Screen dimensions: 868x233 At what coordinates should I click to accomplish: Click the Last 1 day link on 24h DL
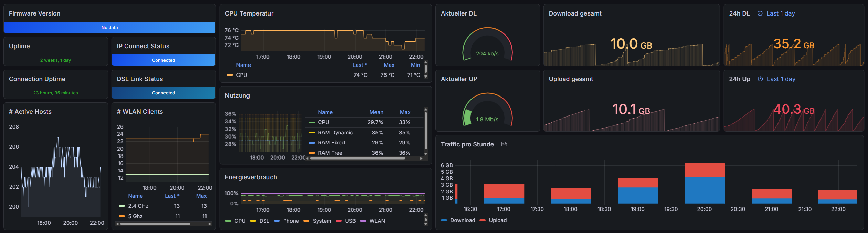coord(781,13)
